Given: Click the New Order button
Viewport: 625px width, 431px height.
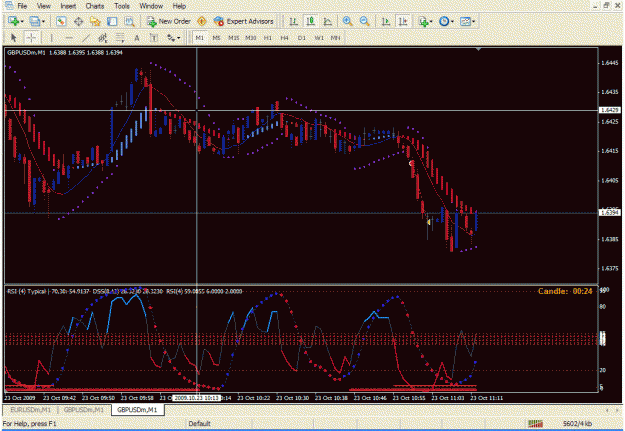Looking at the screenshot, I should click(169, 21).
